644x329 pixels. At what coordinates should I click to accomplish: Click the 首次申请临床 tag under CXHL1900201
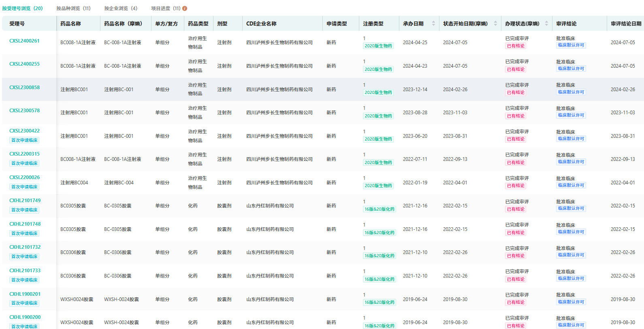pyautogui.click(x=24, y=303)
